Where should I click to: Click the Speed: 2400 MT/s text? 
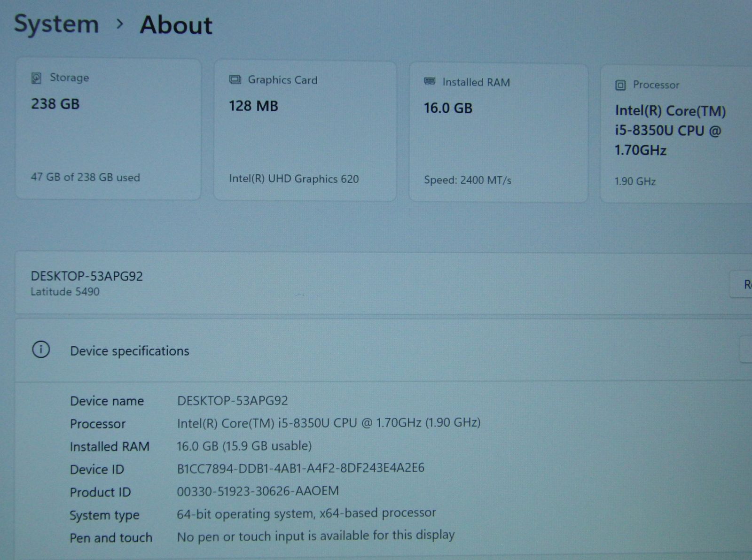pyautogui.click(x=467, y=180)
